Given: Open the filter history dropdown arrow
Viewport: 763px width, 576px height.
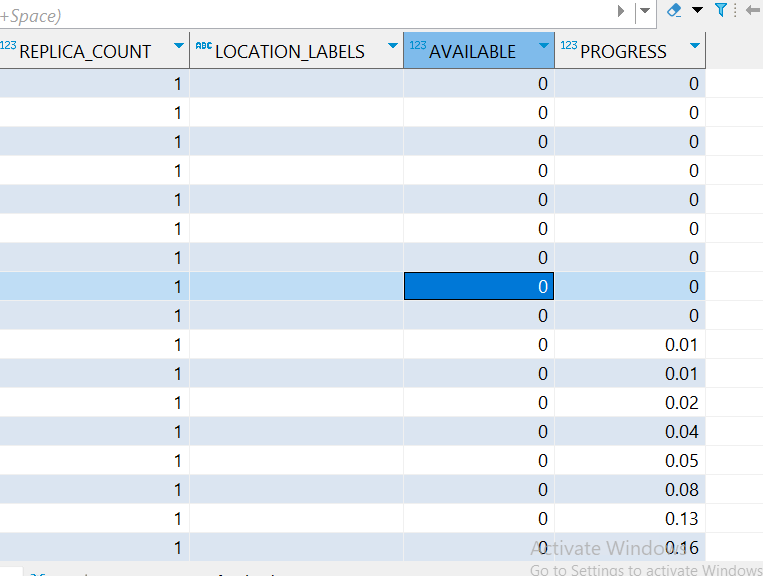Looking at the screenshot, I should pos(645,11).
